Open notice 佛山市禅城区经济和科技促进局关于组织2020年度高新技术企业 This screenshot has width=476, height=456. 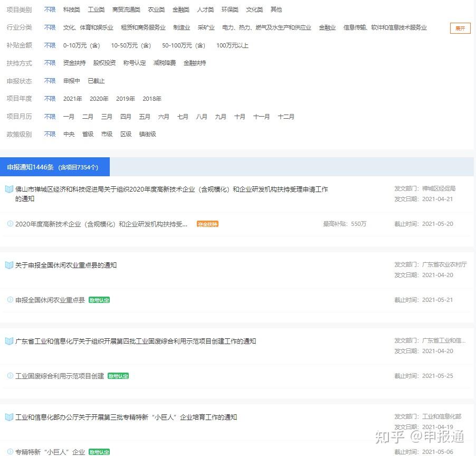click(172, 194)
